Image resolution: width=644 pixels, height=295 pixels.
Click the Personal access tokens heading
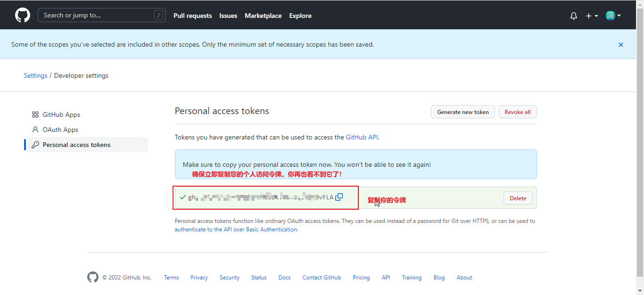[222, 111]
